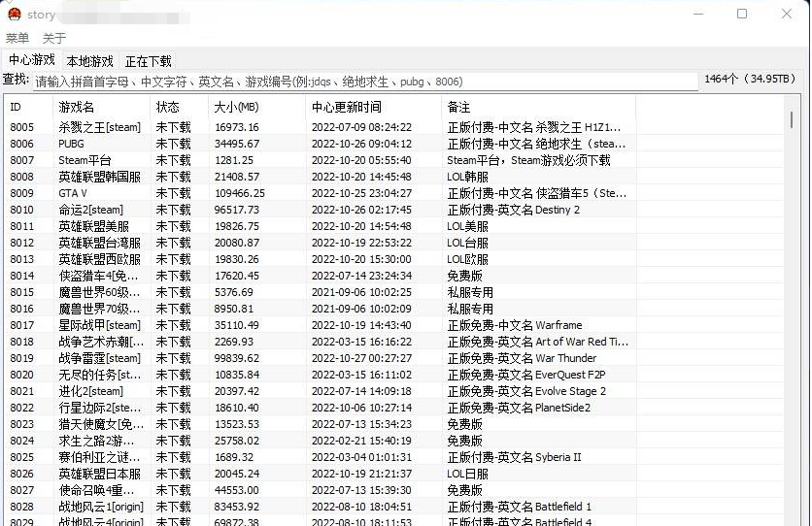Select the GTA V game row

(x=393, y=193)
